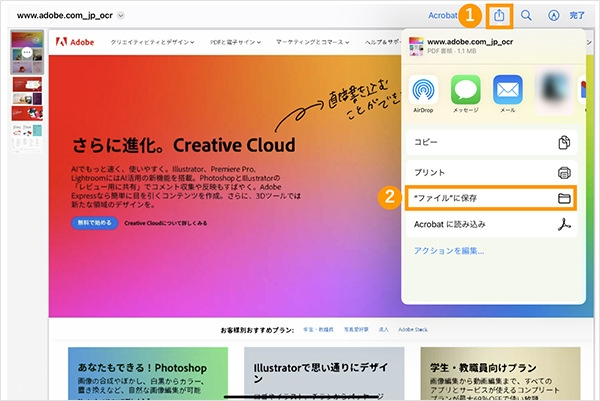Screen dimensions: 600x401
Task: Choose プリント in share sheet
Action: [x=491, y=173]
